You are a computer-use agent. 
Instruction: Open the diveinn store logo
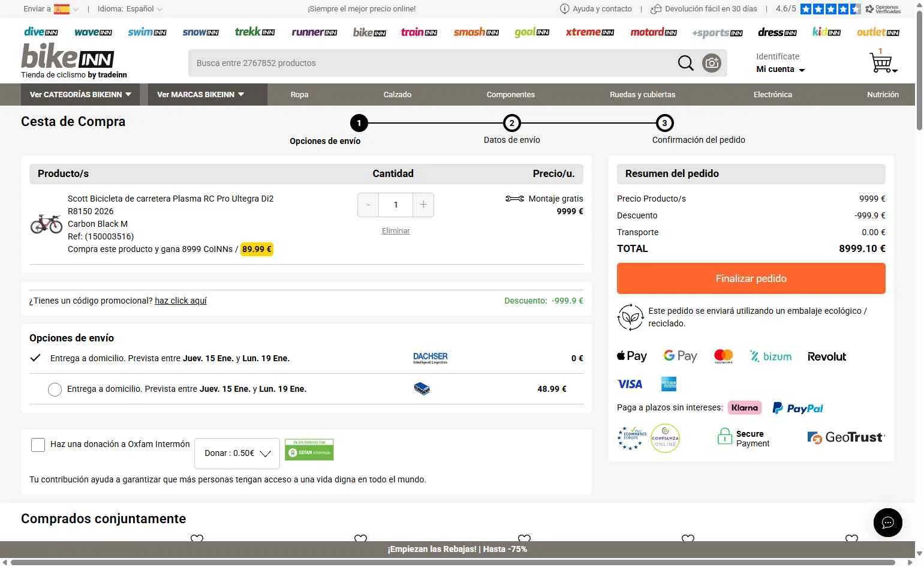click(x=41, y=32)
